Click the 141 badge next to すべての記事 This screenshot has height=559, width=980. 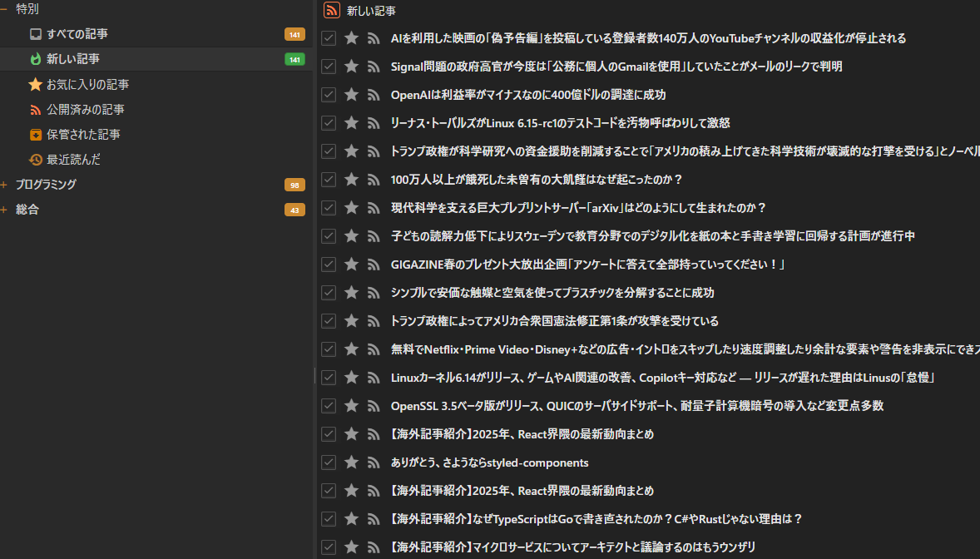[294, 34]
